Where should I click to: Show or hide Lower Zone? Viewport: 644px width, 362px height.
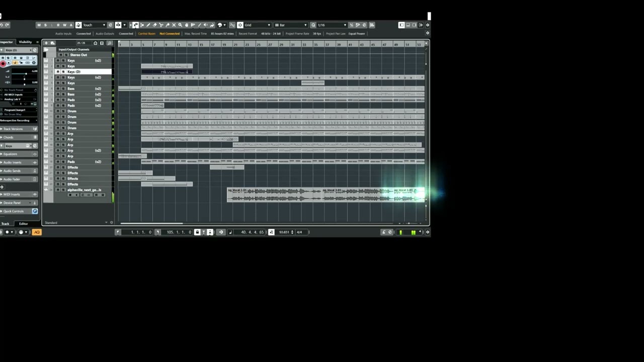click(408, 25)
